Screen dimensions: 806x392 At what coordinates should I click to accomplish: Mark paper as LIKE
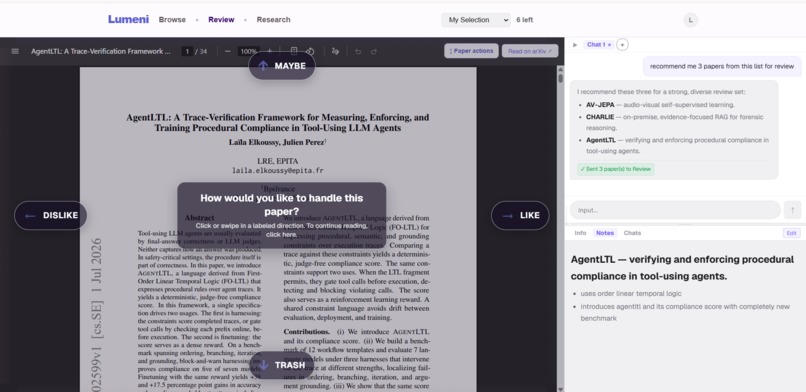coord(520,215)
